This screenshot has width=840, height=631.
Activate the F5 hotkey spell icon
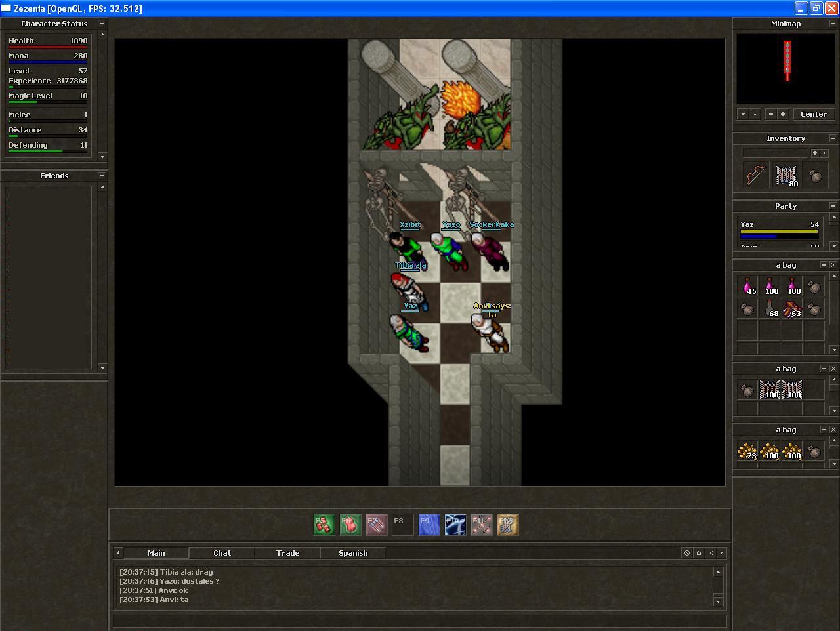324,525
